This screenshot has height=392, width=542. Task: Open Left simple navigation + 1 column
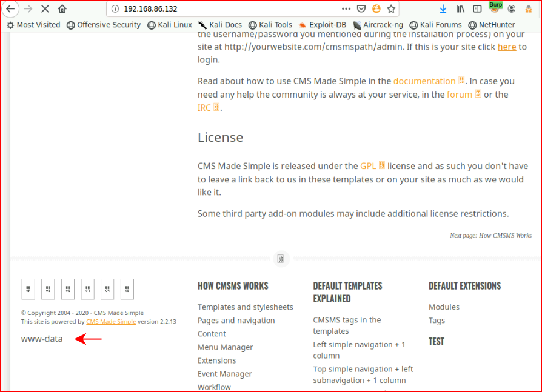(x=359, y=350)
